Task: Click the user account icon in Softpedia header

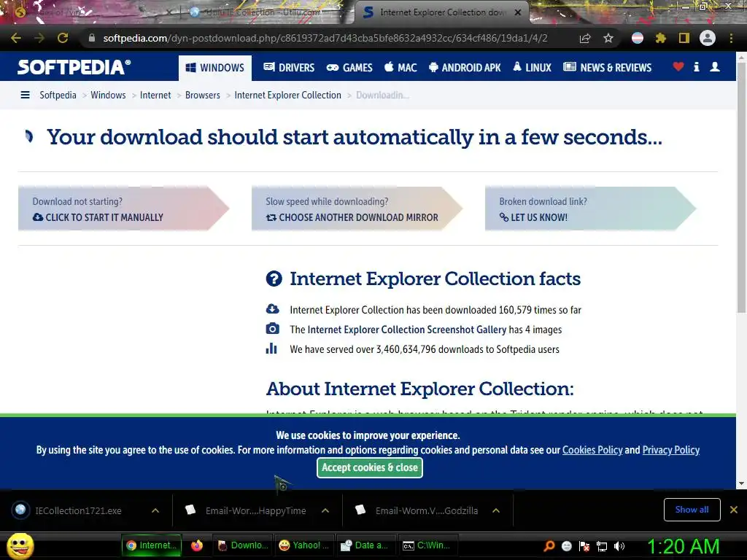Action: [x=715, y=66]
